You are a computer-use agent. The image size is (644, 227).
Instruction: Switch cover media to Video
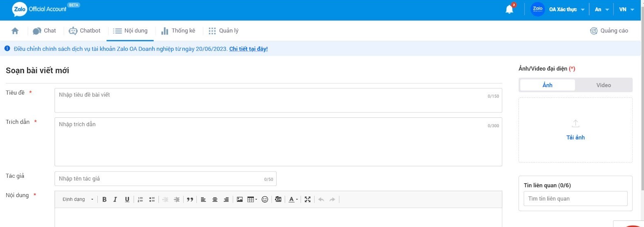(x=603, y=85)
